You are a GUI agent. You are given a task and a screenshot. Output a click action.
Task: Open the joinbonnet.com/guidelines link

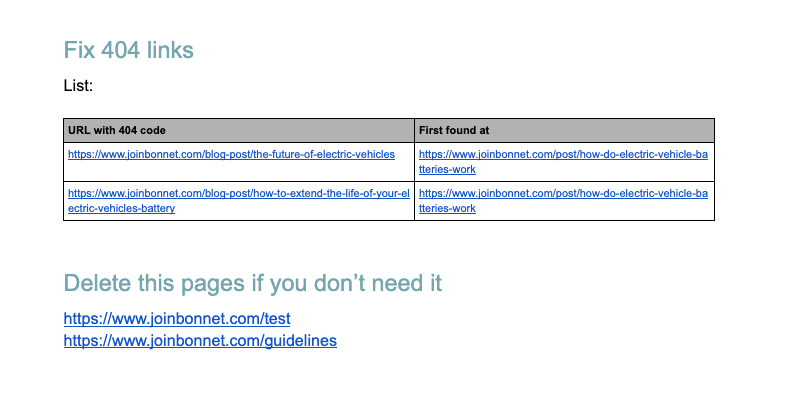200,341
